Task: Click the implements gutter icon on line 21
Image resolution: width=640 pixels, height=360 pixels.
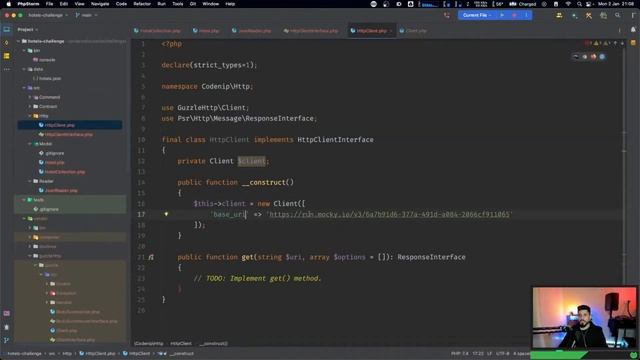Action: pyautogui.click(x=151, y=257)
